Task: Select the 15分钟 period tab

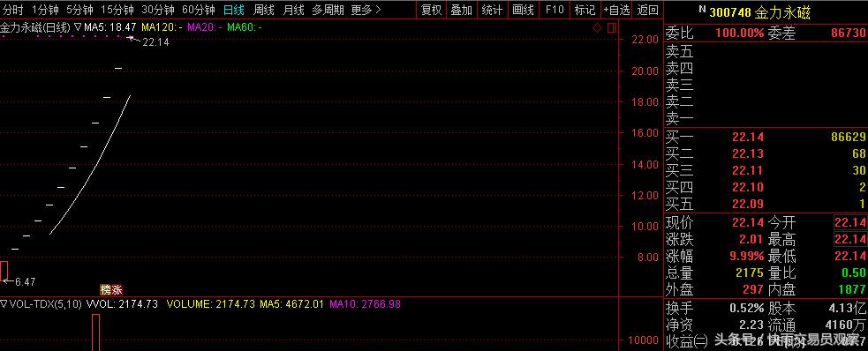Action: (117, 10)
